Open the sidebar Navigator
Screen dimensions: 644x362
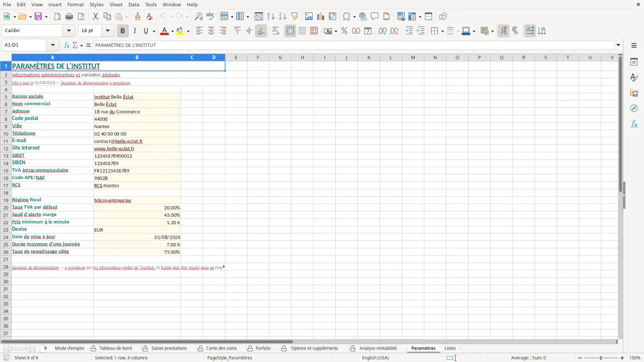pos(634,108)
